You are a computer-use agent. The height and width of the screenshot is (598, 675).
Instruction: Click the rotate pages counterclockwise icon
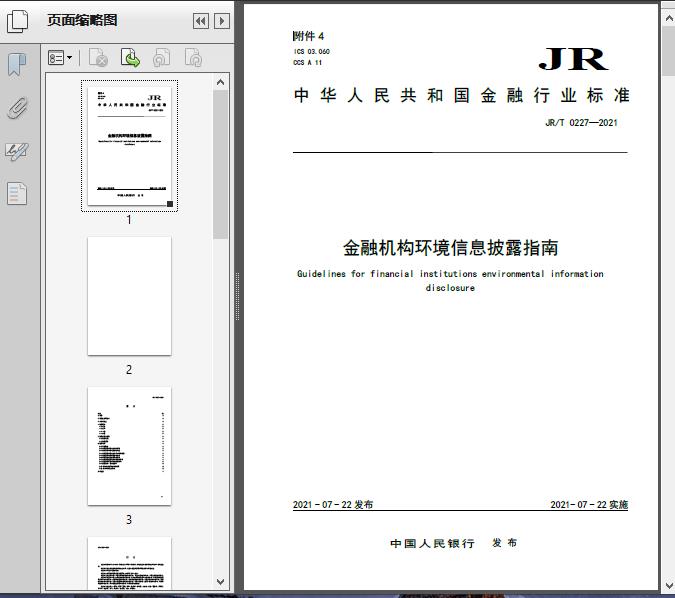click(x=161, y=58)
